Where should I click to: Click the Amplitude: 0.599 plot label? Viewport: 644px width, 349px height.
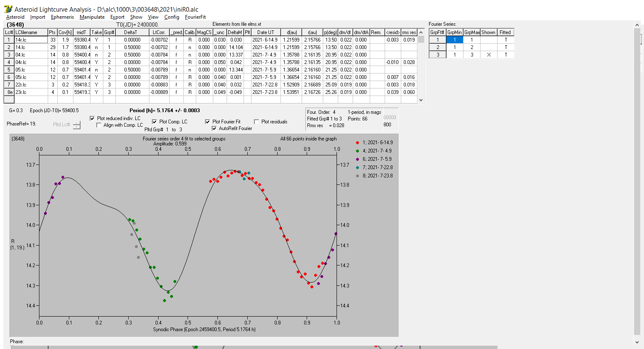coord(170,144)
